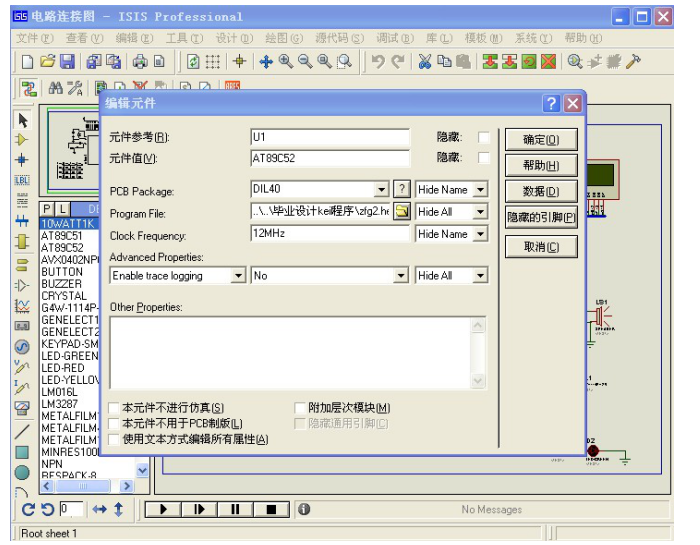Select the bus mode tool
The image size is (700, 545).
pos(22,220)
